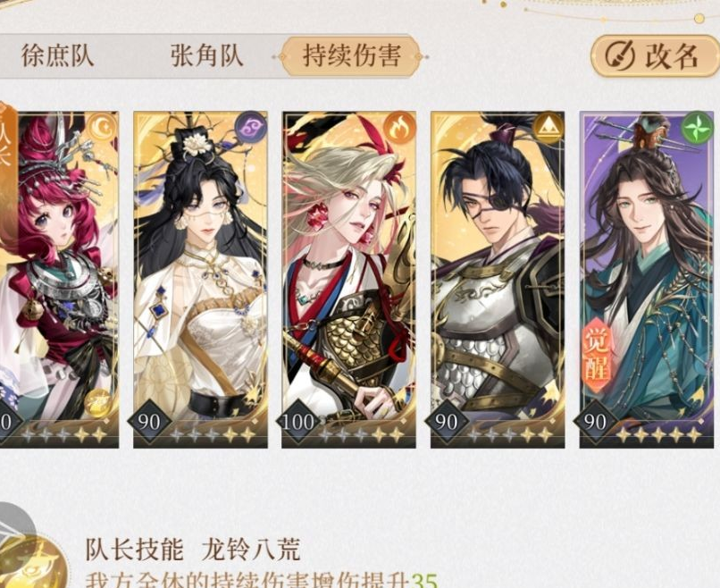Select the blonde warrior level 100 card
Image resolution: width=720 pixels, height=588 pixels.
coord(349,280)
